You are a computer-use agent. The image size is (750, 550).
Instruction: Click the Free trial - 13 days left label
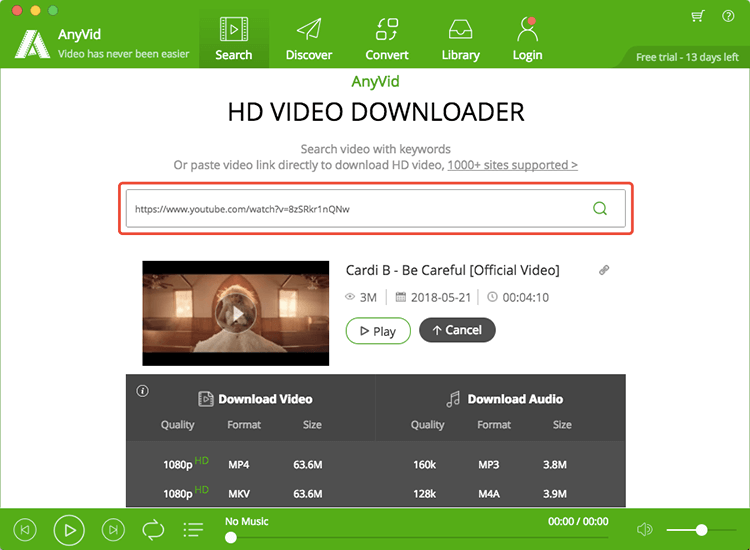(x=687, y=57)
